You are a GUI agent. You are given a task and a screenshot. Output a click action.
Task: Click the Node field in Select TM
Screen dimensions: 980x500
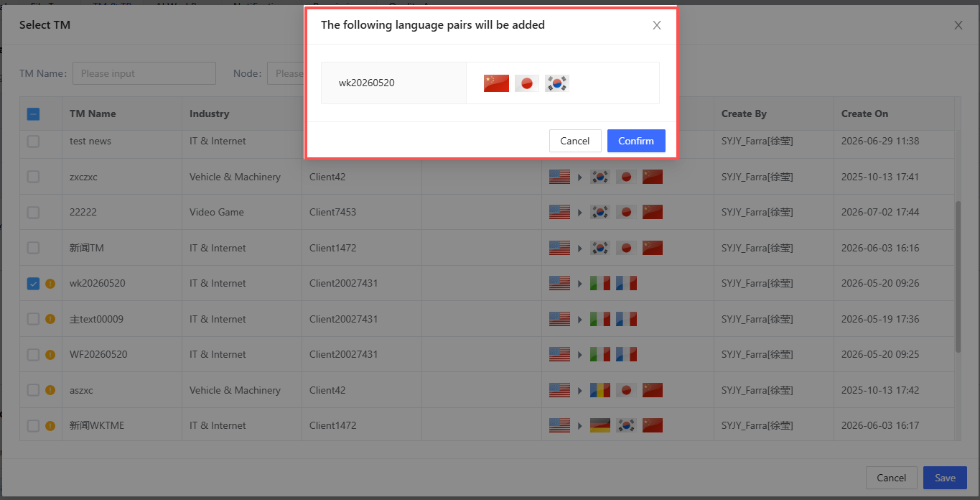point(286,73)
